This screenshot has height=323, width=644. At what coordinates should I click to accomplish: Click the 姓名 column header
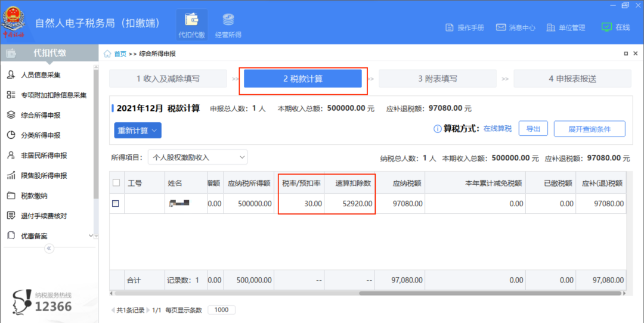pos(186,183)
